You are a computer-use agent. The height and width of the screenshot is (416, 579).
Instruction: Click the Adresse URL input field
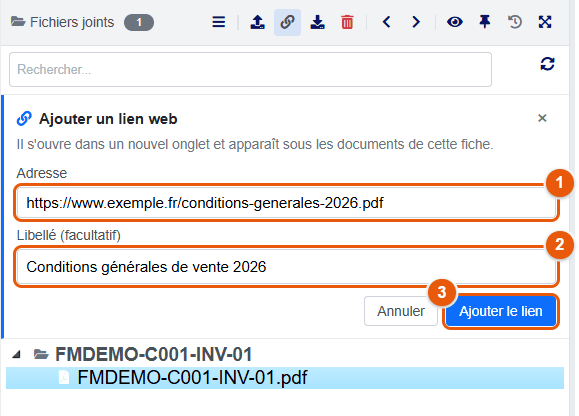[x=287, y=203]
